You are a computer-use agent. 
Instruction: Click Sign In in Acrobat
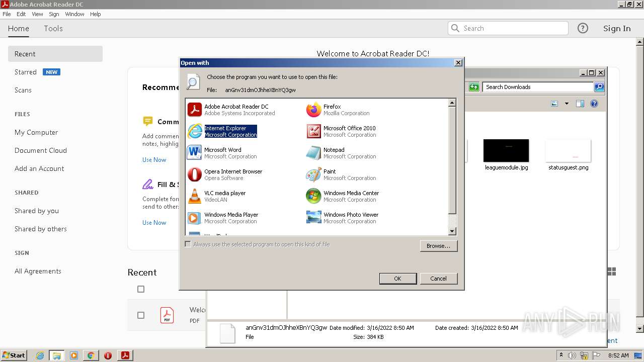(617, 28)
